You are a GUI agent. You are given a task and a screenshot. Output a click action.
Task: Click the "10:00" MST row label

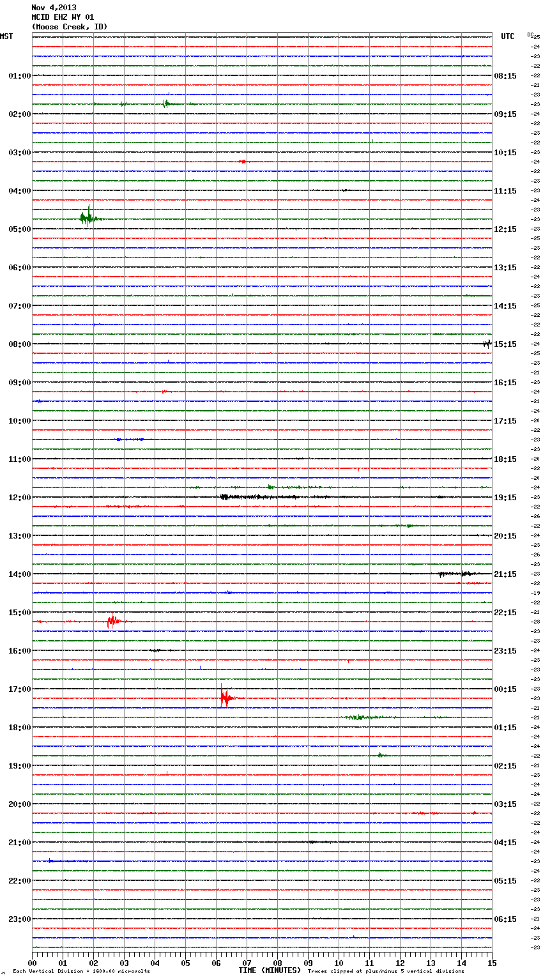(20, 421)
